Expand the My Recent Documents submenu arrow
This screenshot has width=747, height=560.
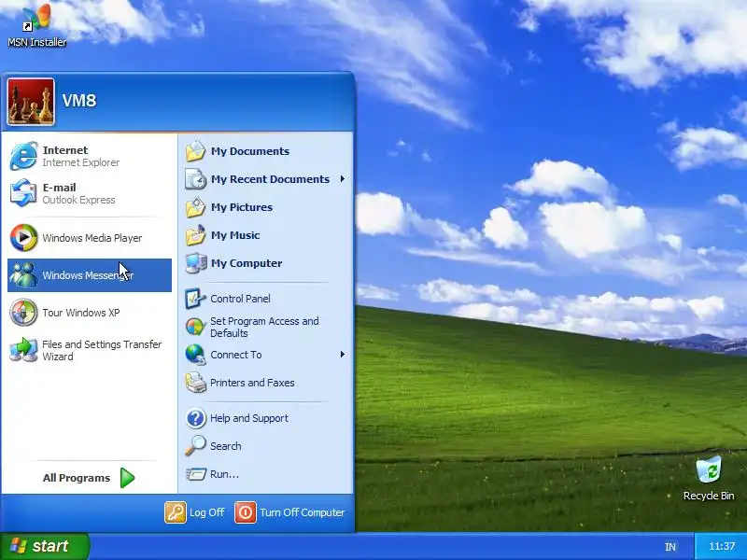(342, 179)
